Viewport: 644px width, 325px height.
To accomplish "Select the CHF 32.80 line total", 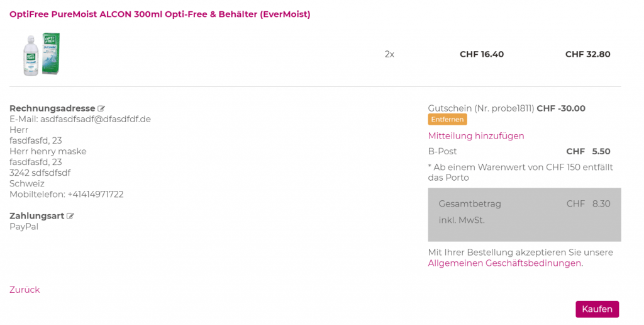I will click(x=587, y=54).
